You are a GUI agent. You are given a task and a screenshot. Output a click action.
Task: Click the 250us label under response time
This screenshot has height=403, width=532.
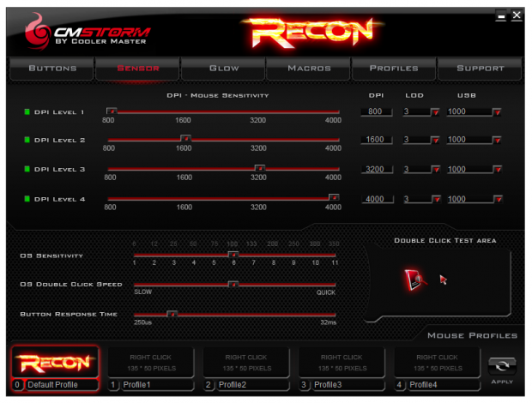tap(142, 322)
